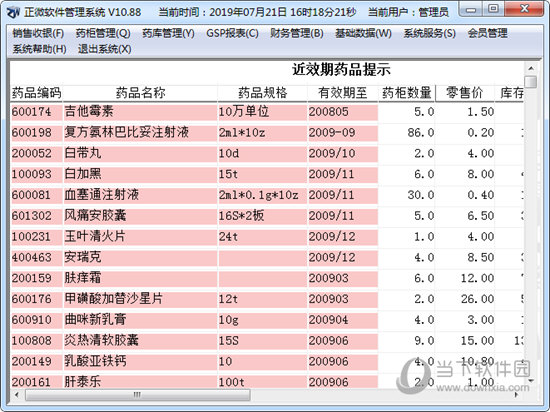Viewport: 550px width, 412px height.
Task: Click the 药柜数量 column header
Action: [407, 93]
